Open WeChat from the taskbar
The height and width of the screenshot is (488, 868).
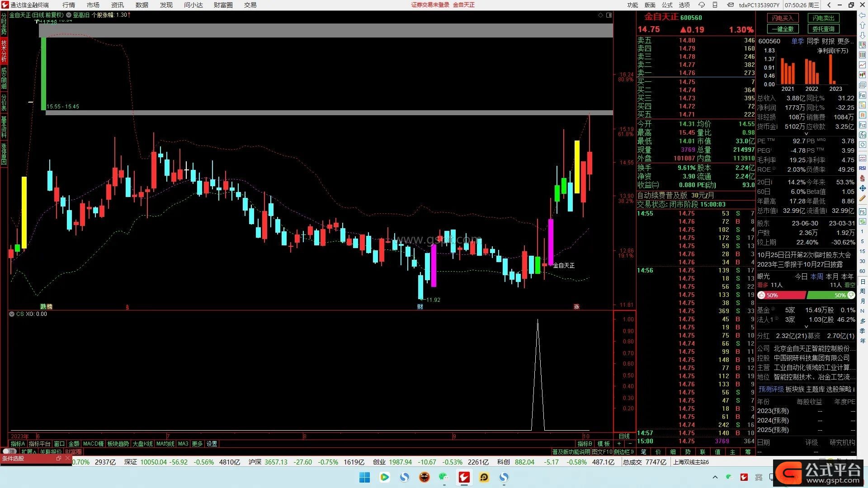(x=443, y=477)
